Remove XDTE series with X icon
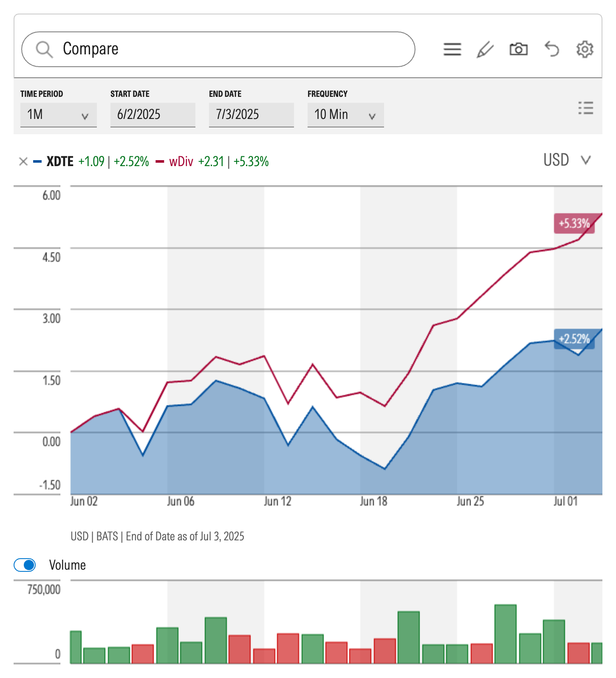The width and height of the screenshot is (616, 678). click(23, 161)
